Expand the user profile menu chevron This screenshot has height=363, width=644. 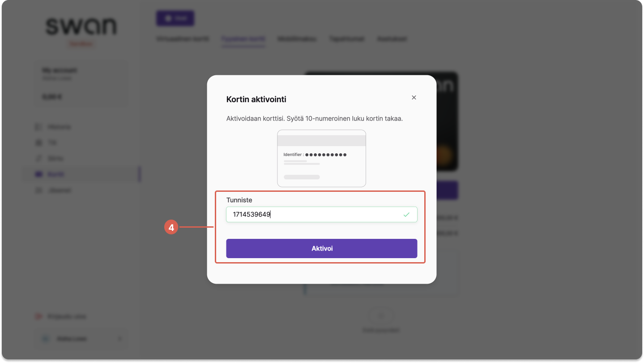pyautogui.click(x=119, y=339)
